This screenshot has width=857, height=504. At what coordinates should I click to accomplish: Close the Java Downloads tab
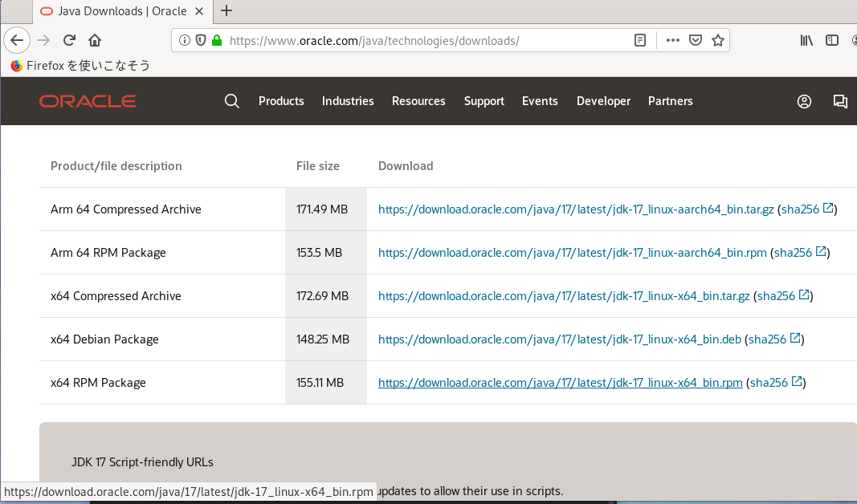199,11
